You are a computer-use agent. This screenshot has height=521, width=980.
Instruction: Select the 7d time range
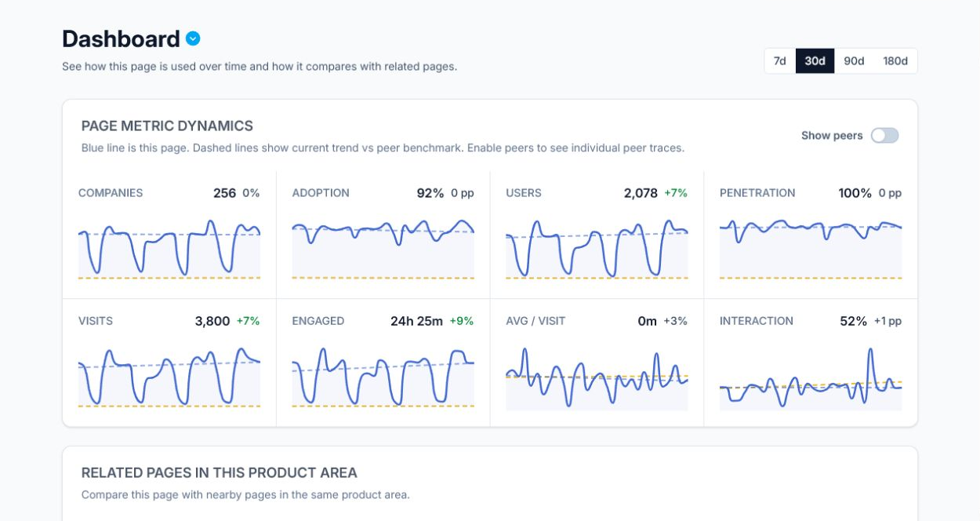coord(780,61)
